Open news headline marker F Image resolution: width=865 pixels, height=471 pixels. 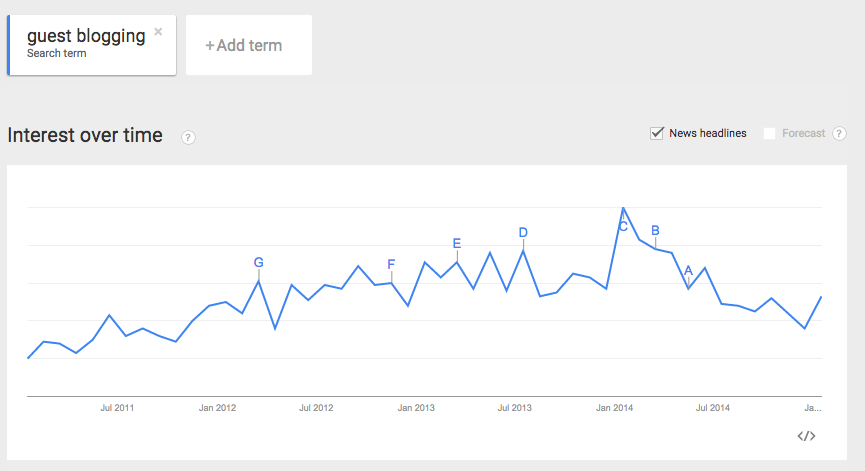[x=391, y=264]
